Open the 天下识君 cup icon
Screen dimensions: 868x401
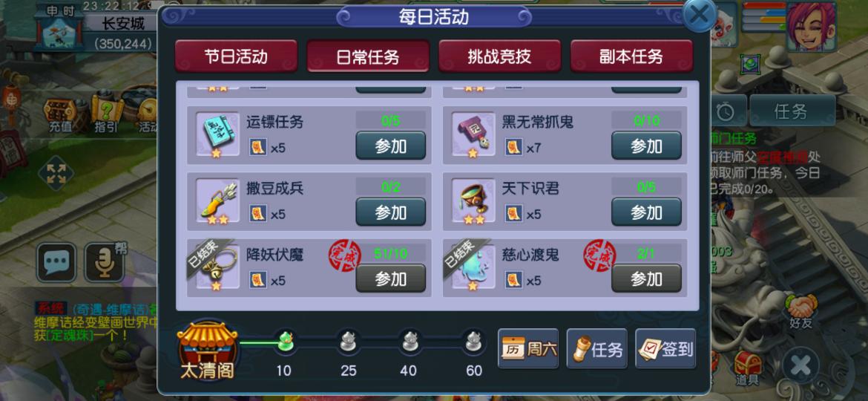473,200
